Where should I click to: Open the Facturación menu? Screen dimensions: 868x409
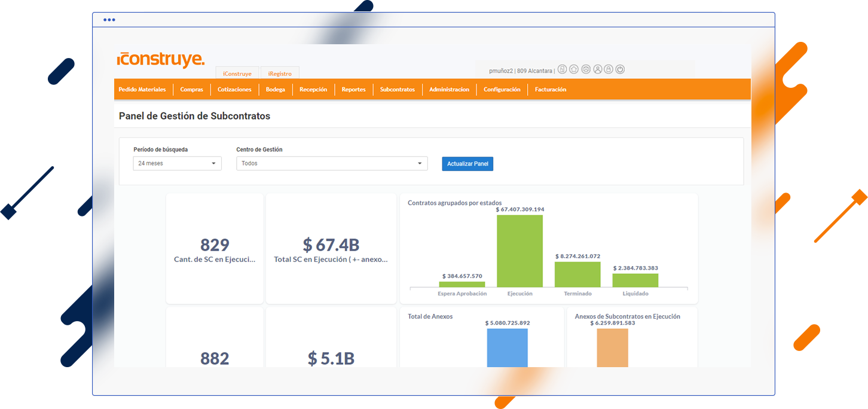[x=551, y=90]
